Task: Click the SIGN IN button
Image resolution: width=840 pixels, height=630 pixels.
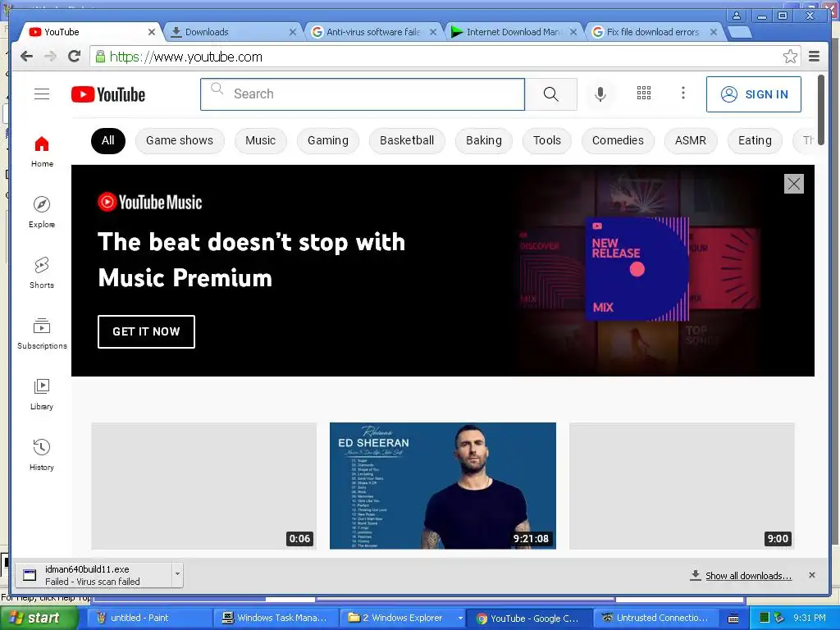Action: [x=754, y=94]
